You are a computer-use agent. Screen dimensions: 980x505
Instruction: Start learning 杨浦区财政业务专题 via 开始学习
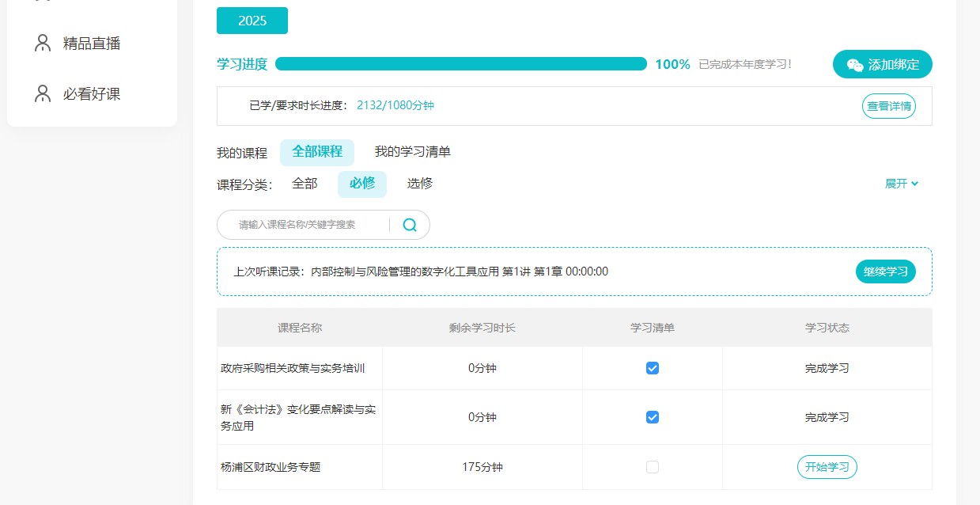pyautogui.click(x=827, y=467)
